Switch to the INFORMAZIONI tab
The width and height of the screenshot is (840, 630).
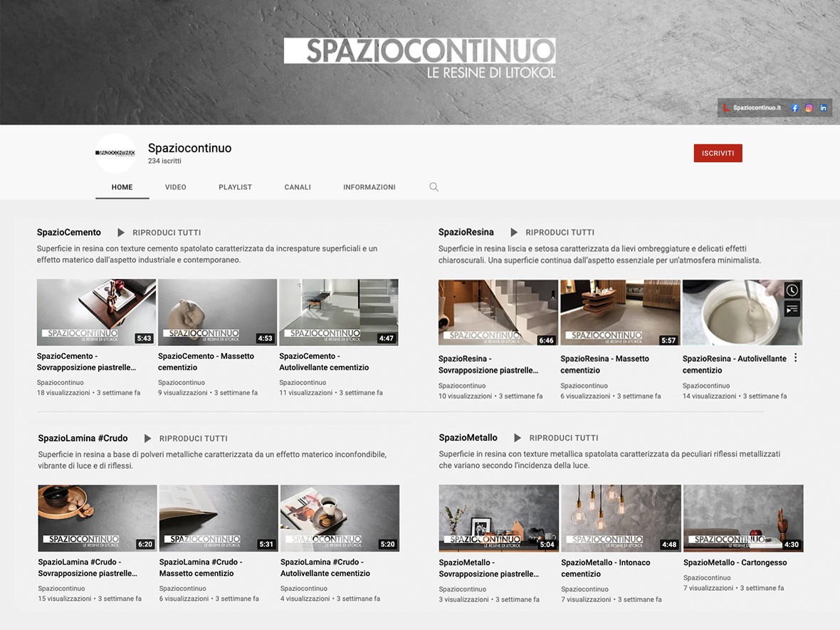click(369, 187)
